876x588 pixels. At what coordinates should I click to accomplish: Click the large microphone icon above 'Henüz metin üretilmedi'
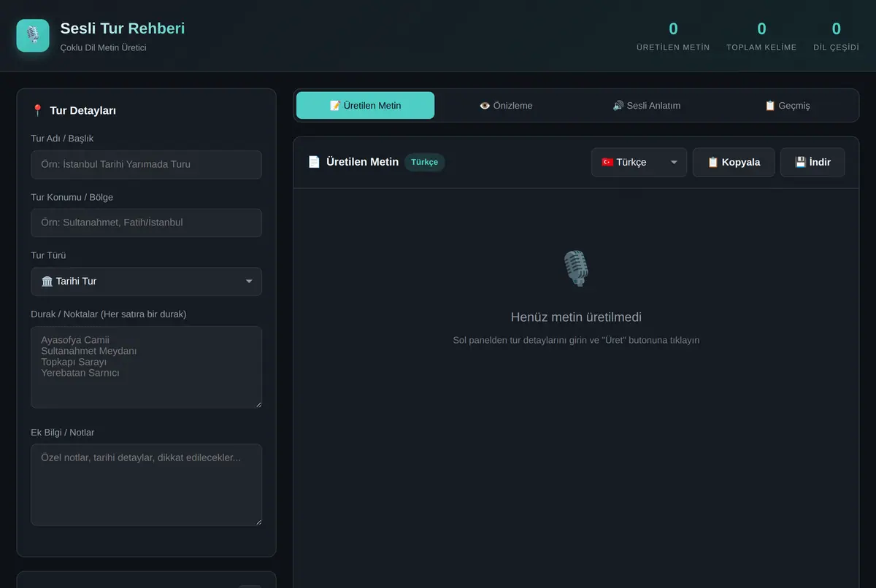(x=576, y=268)
